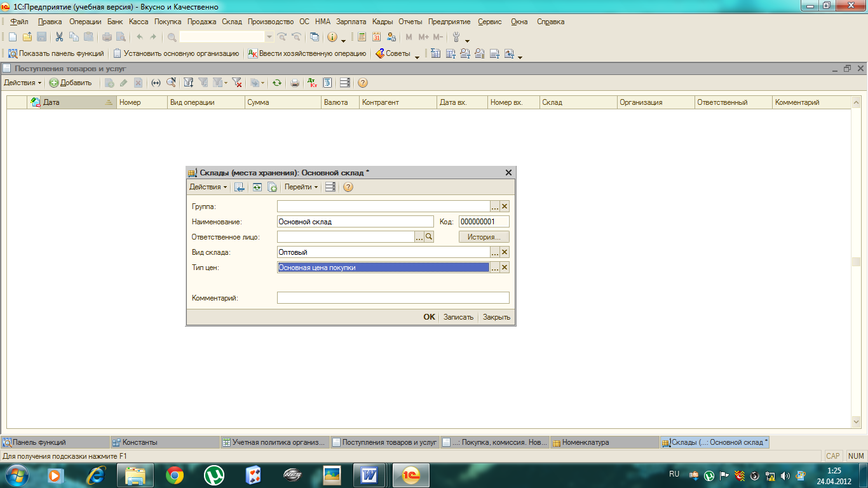Screen dimensions: 868x488
Task: Click refresh green arrows icon in list toolbar
Action: point(277,83)
